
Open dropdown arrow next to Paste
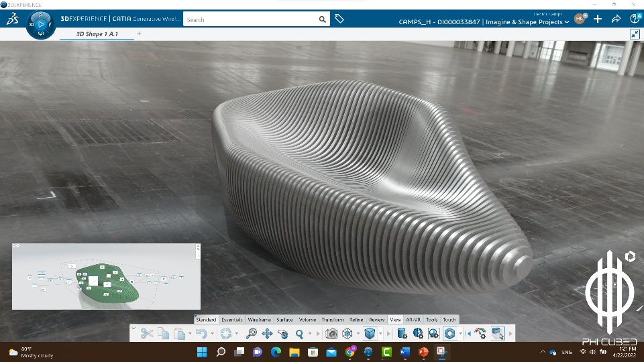(190, 334)
